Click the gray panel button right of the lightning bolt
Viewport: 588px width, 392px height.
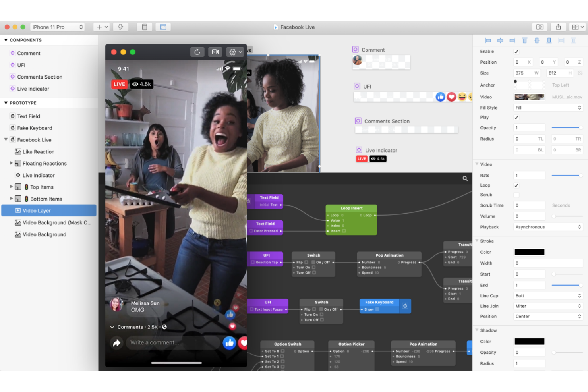click(x=145, y=27)
